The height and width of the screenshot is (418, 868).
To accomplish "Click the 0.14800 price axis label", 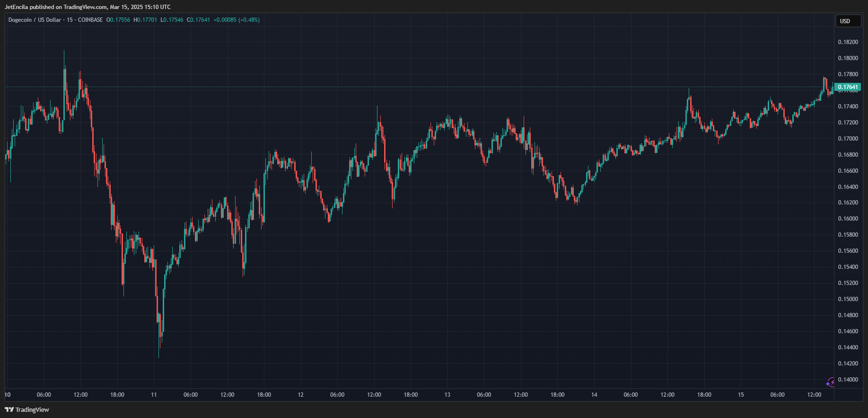I will tap(848, 315).
